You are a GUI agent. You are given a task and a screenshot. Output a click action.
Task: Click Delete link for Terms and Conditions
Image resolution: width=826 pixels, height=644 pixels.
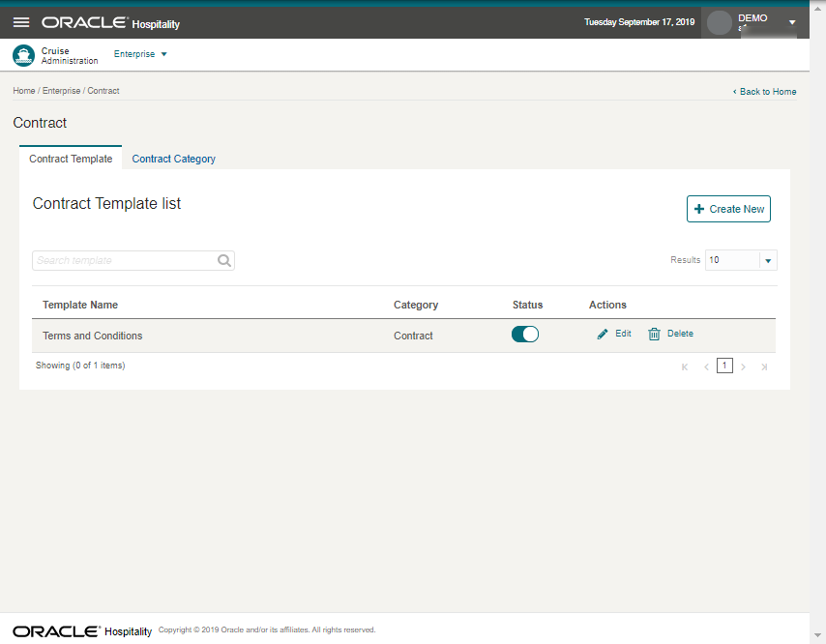(680, 334)
